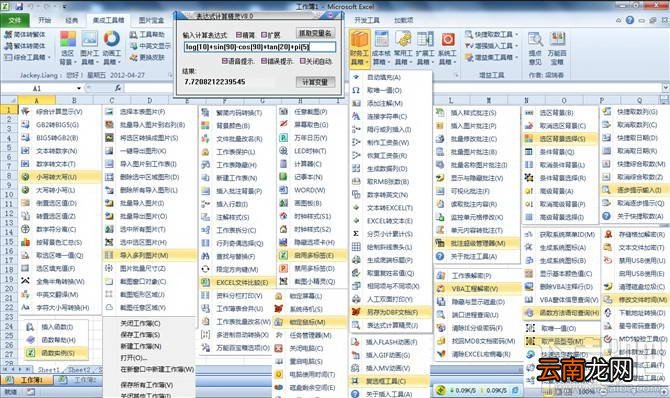Open the Name Box dropdown arrow
670x398 pixels.
click(x=79, y=88)
